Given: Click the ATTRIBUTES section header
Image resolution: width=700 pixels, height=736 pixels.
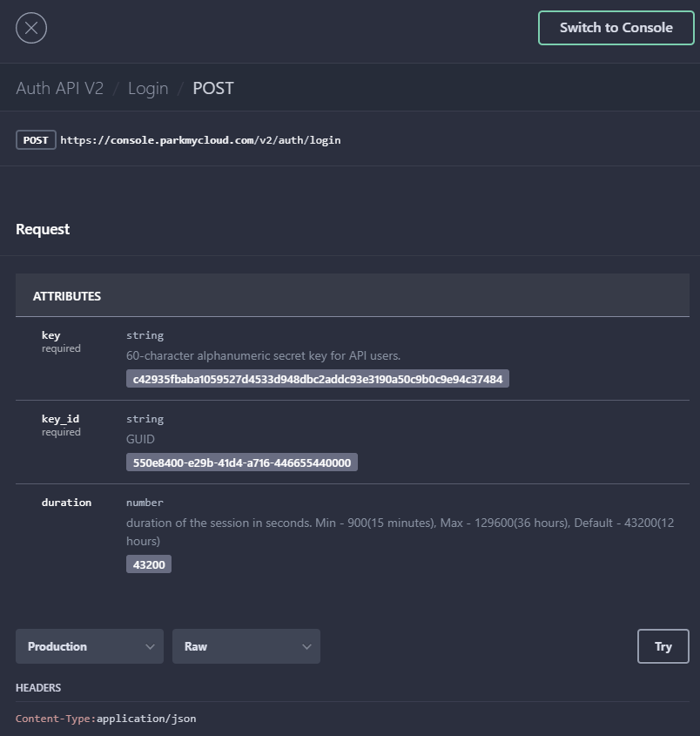Looking at the screenshot, I should click(x=67, y=296).
